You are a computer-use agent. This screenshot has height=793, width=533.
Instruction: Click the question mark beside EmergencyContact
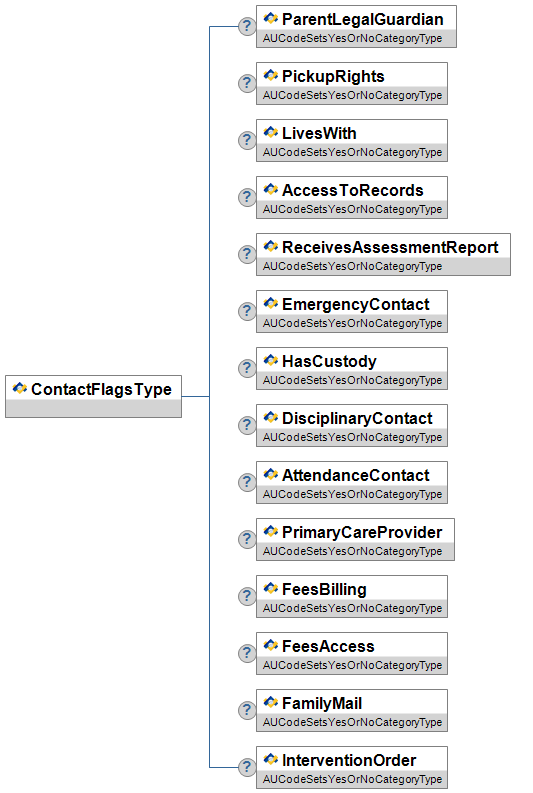pyautogui.click(x=247, y=311)
